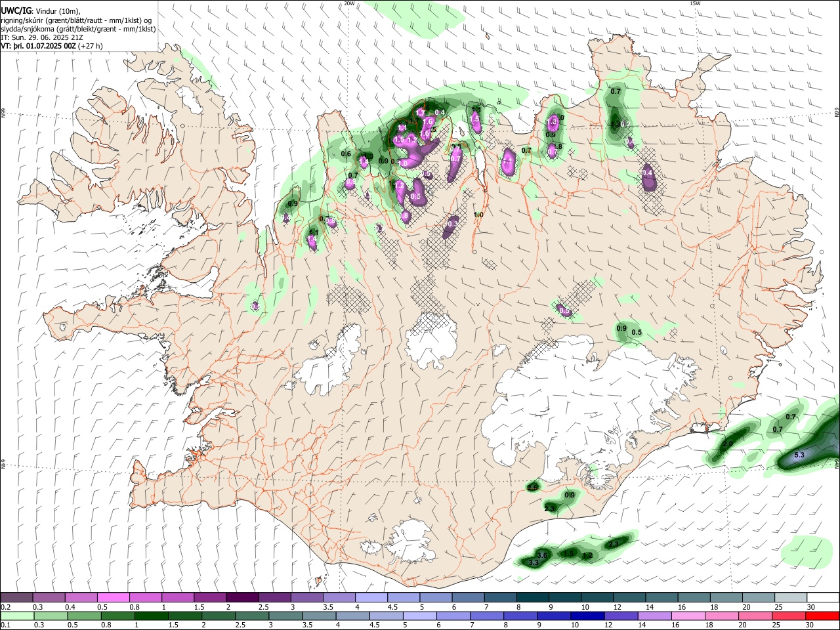Select the IT: Sun. 29. 06. 2025 21Z line
The width and height of the screenshot is (840, 630).
(x=42, y=37)
